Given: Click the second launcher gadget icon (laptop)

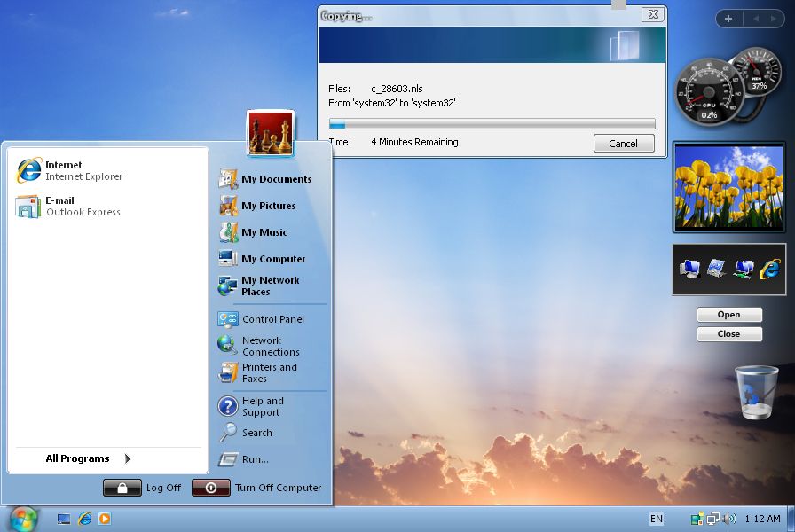Looking at the screenshot, I should tap(716, 269).
